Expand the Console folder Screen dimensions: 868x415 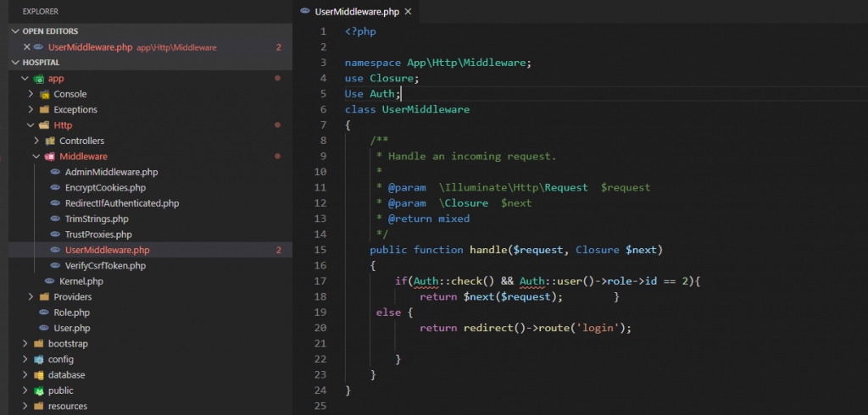click(31, 94)
